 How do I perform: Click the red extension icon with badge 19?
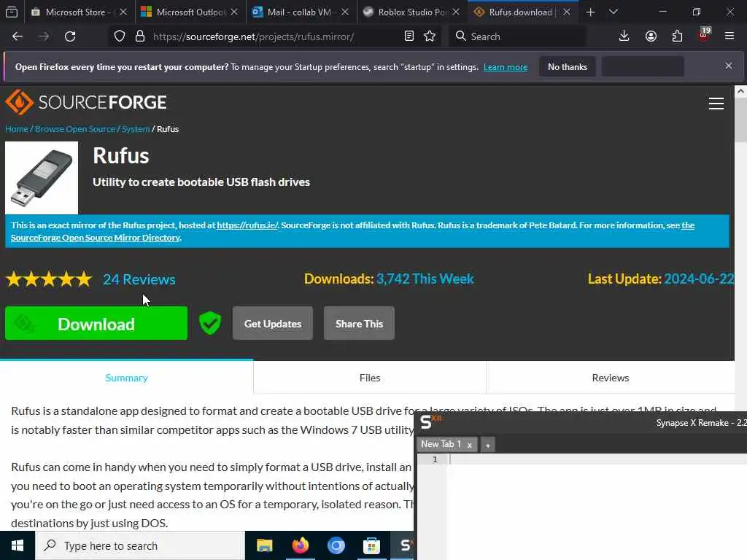tap(704, 35)
